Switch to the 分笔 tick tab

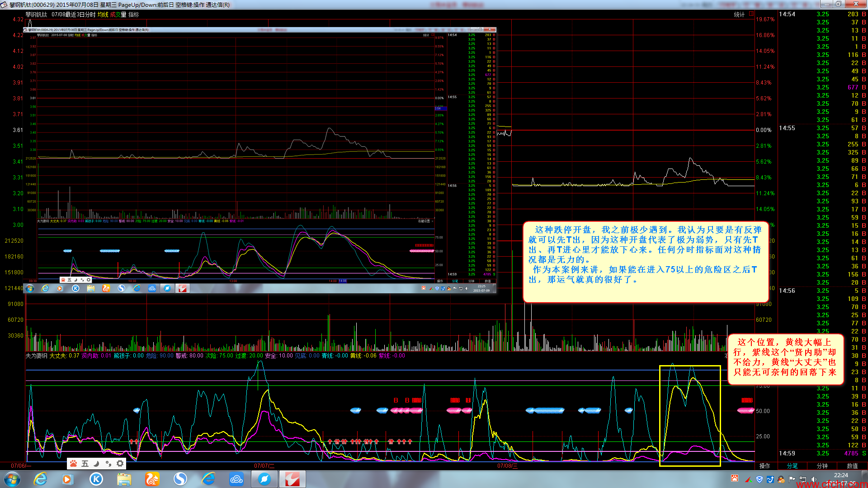pos(792,465)
